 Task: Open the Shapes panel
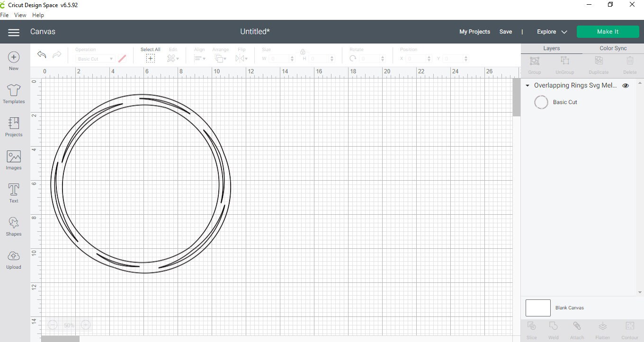[13, 226]
